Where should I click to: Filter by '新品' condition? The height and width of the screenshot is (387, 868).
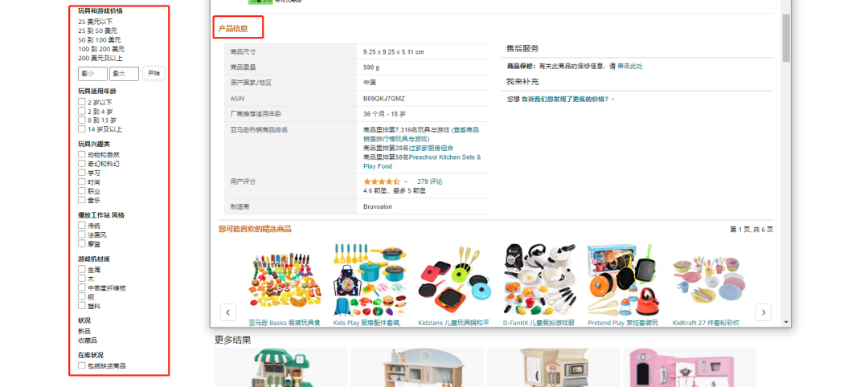tap(84, 331)
